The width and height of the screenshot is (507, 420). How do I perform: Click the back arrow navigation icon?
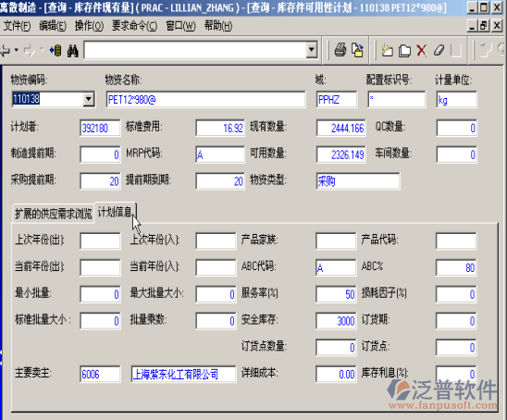6,51
